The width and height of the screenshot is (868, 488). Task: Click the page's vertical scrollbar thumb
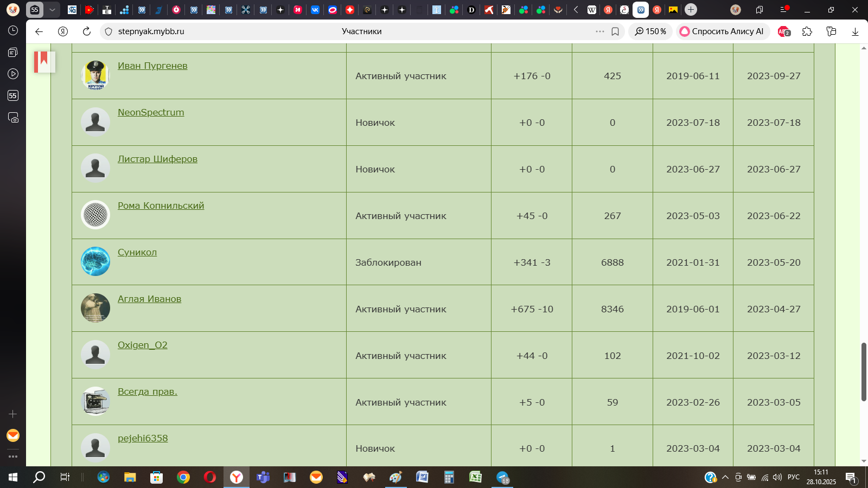[864, 371]
